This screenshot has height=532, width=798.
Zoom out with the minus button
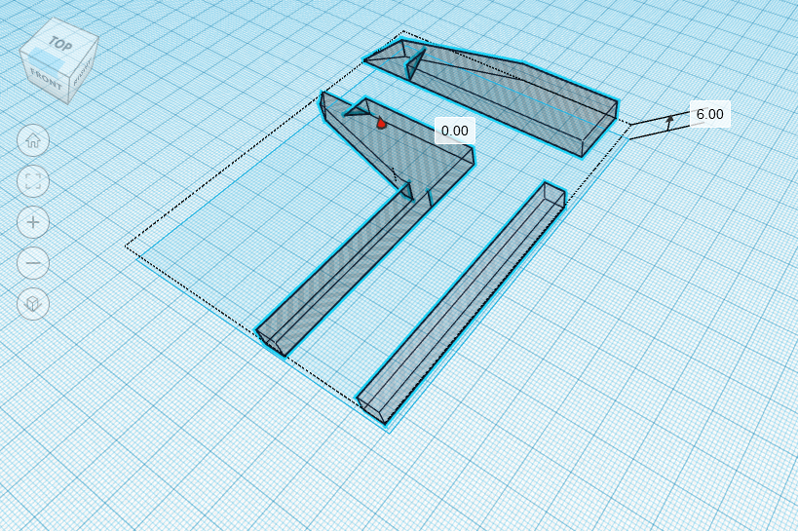pos(33,263)
